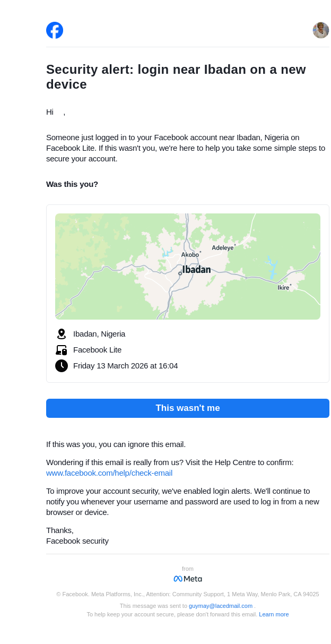Click the profile picture avatar
The width and height of the screenshot is (331, 644).
(x=321, y=30)
